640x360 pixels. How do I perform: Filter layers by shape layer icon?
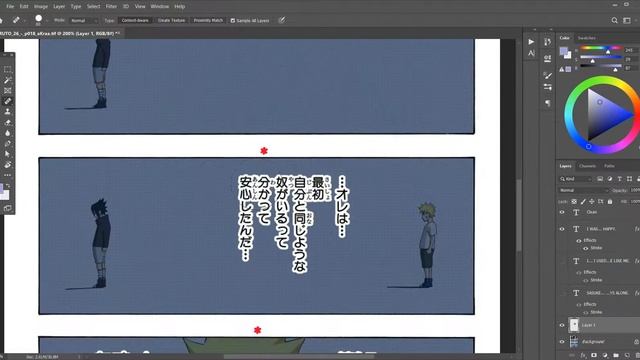(629, 179)
